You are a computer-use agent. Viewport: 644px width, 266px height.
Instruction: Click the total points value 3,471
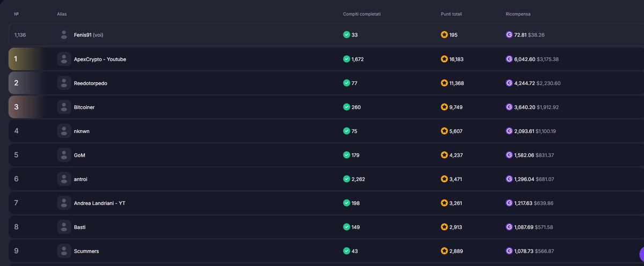point(456,179)
